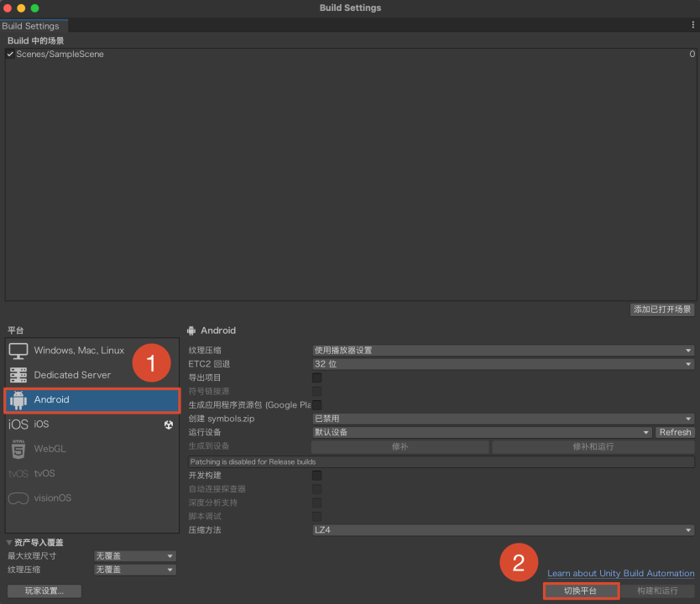
Task: Click the WebGL HTML5 shield icon
Action: tap(18, 449)
